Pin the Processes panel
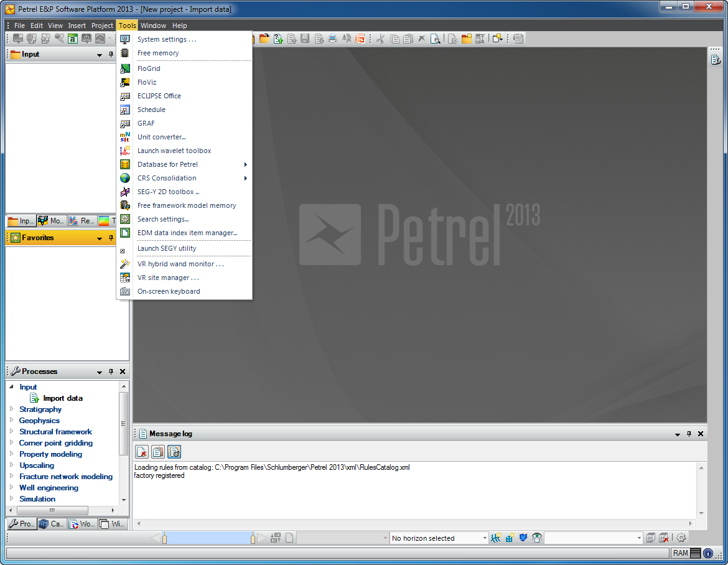This screenshot has width=728, height=565. (x=111, y=371)
